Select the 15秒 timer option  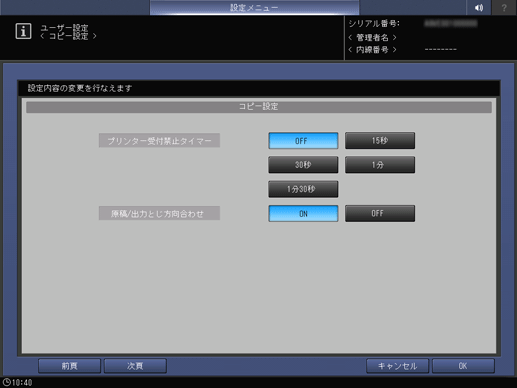tap(380, 141)
